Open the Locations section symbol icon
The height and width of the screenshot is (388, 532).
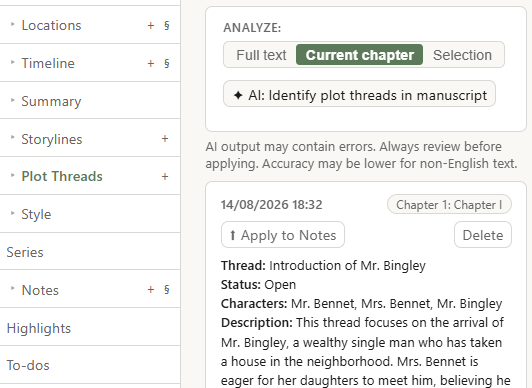tap(167, 25)
